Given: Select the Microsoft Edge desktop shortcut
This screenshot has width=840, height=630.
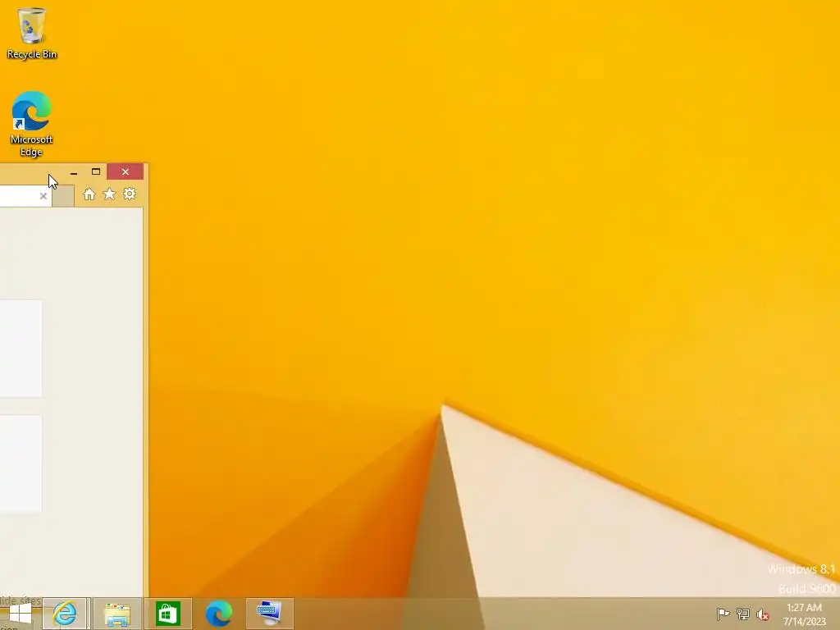Looking at the screenshot, I should (x=32, y=124).
